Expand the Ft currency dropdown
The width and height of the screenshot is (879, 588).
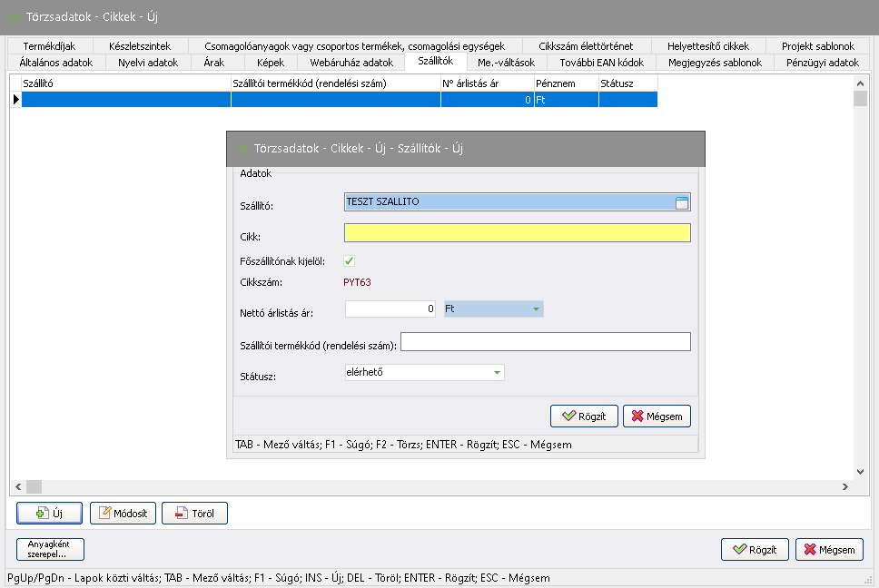point(536,309)
